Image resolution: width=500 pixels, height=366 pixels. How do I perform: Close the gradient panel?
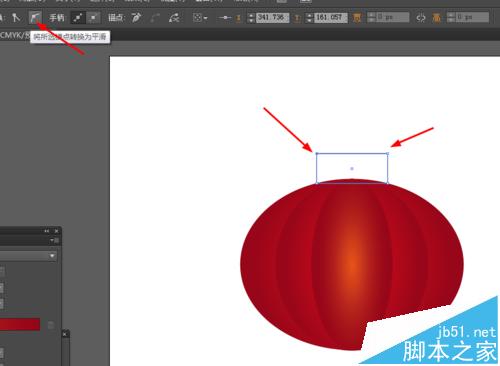click(57, 231)
